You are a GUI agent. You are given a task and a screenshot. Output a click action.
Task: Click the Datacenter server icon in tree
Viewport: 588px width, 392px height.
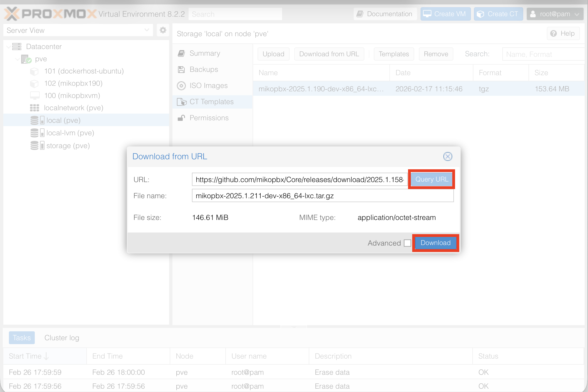[x=17, y=46]
